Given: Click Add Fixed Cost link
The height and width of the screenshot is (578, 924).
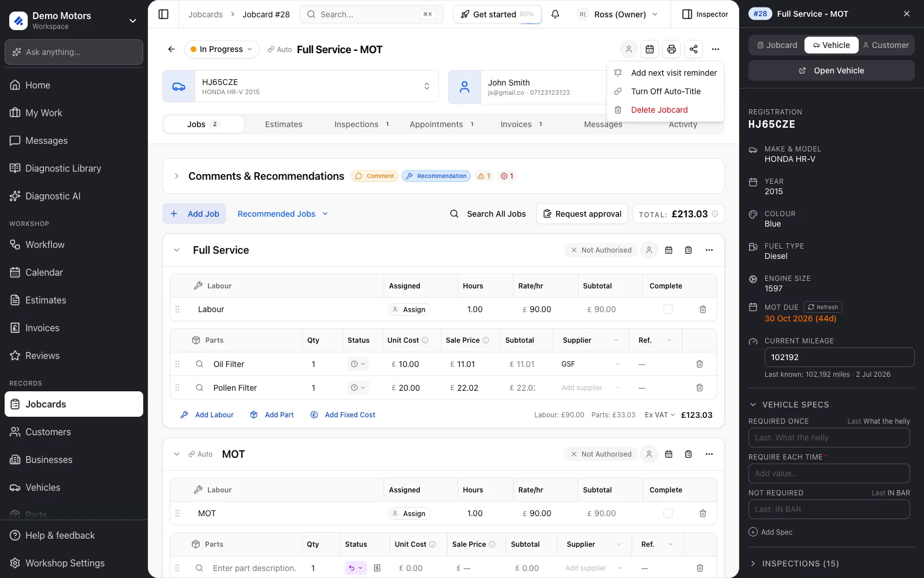Looking at the screenshot, I should click(343, 415).
